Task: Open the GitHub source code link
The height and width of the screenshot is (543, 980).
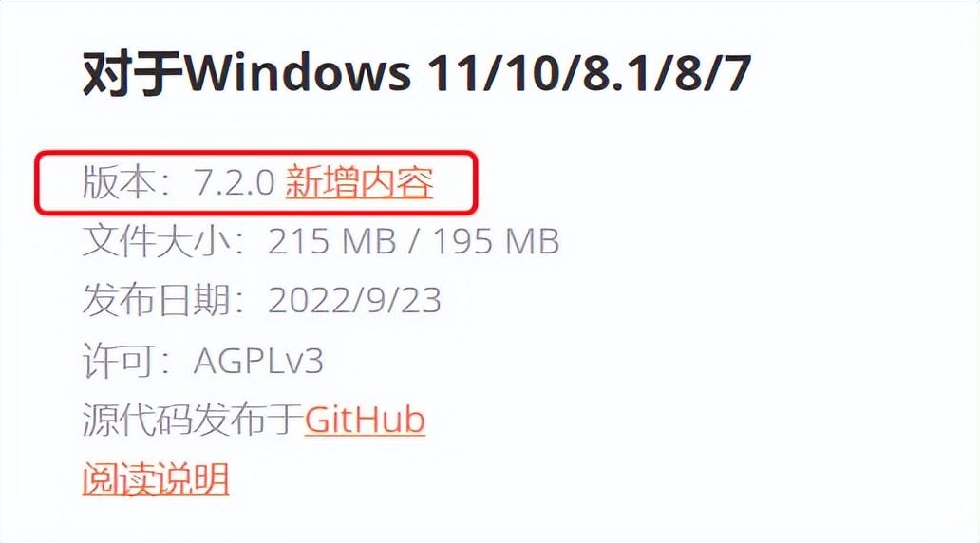Action: click(365, 420)
